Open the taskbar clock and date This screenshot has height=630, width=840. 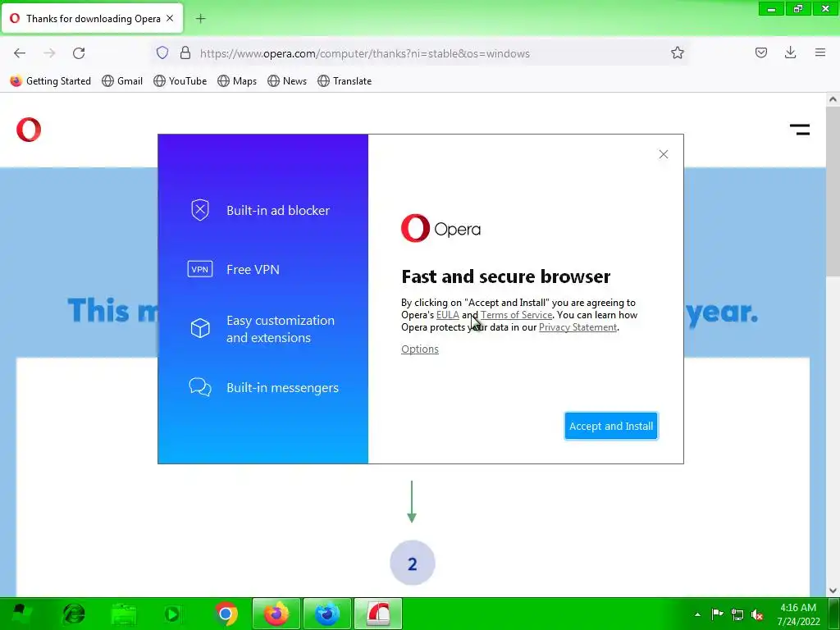tap(798, 614)
